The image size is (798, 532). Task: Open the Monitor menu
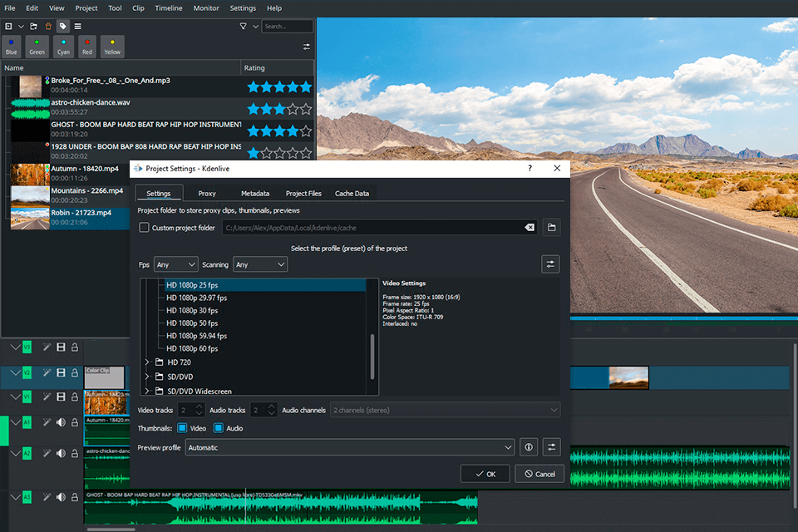206,8
